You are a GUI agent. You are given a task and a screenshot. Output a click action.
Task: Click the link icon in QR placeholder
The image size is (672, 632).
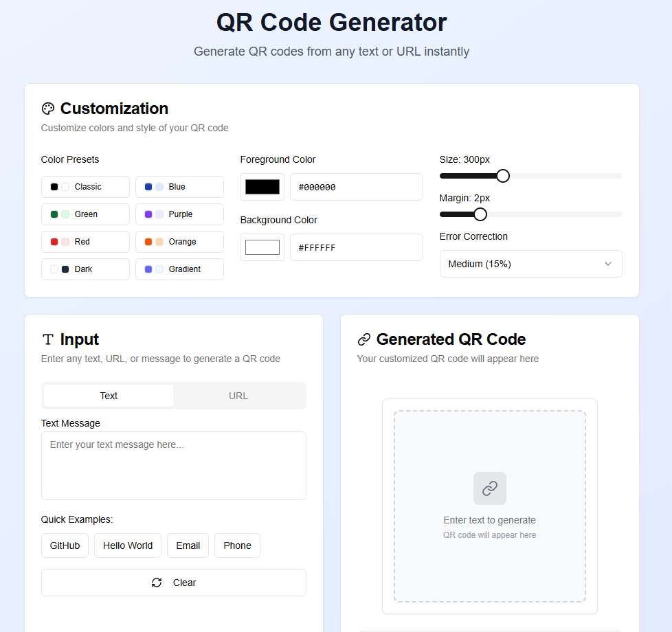490,488
